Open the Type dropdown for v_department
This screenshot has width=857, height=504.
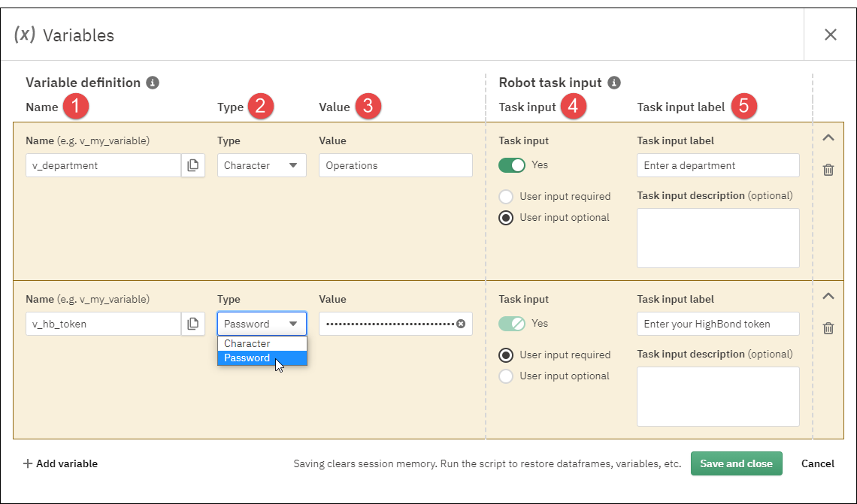coord(262,165)
